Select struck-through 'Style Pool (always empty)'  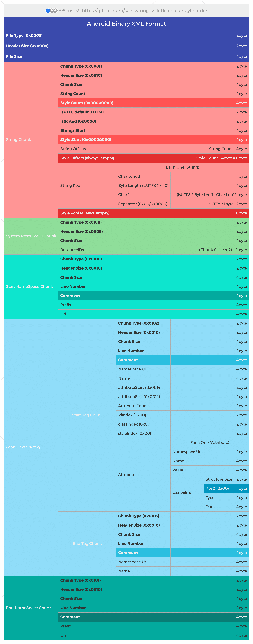pos(85,213)
